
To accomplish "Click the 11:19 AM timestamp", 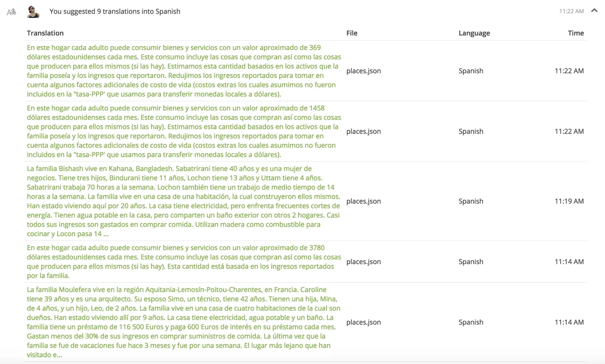I will (x=569, y=201).
